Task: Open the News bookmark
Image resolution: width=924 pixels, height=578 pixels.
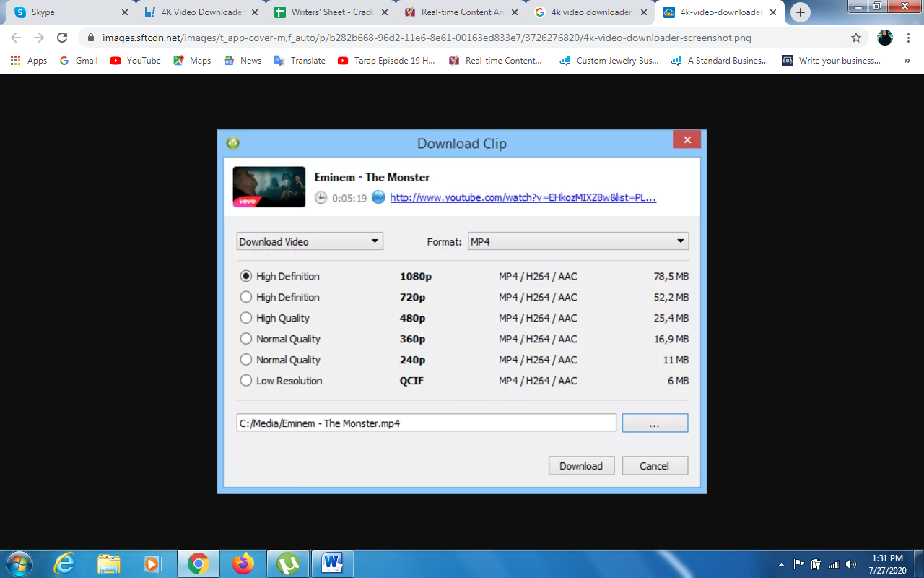Action: pos(243,61)
